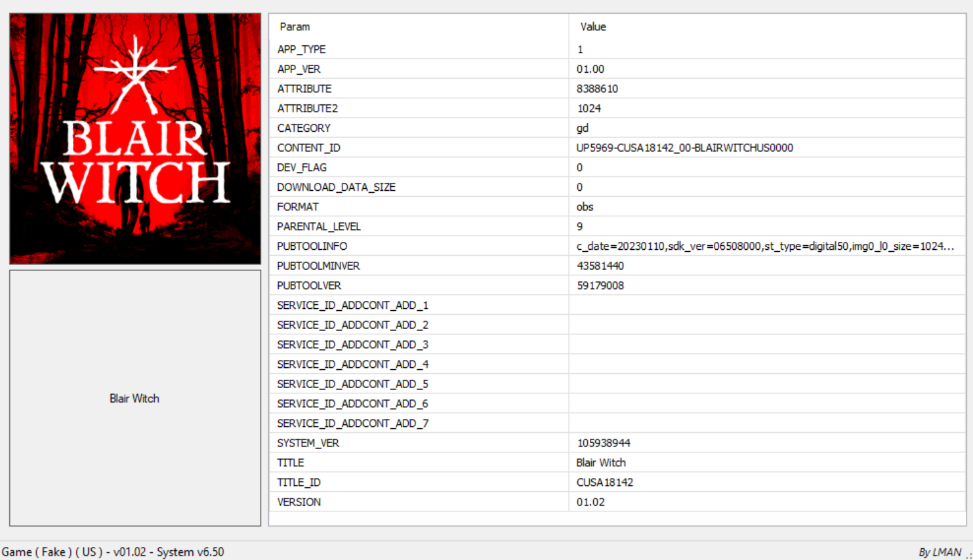Click the value 59179008

point(600,285)
